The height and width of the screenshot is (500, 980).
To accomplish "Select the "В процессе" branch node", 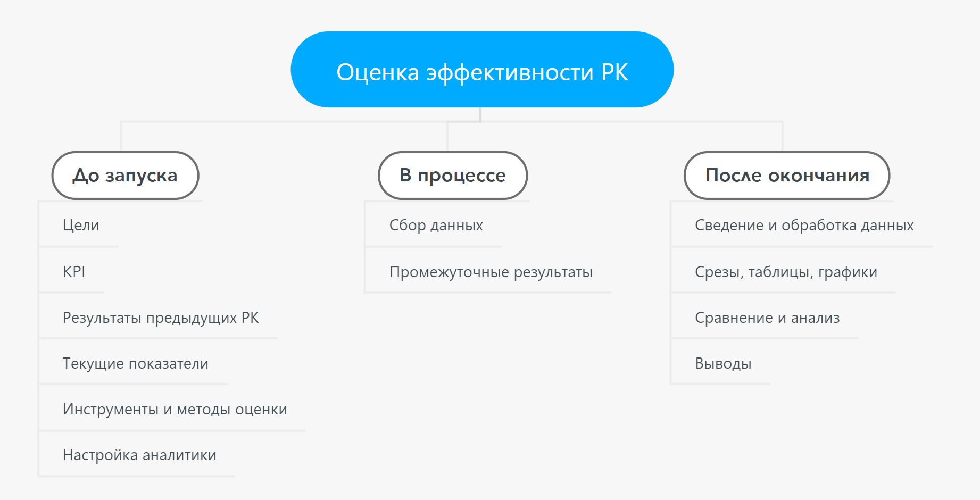I will coord(452,176).
